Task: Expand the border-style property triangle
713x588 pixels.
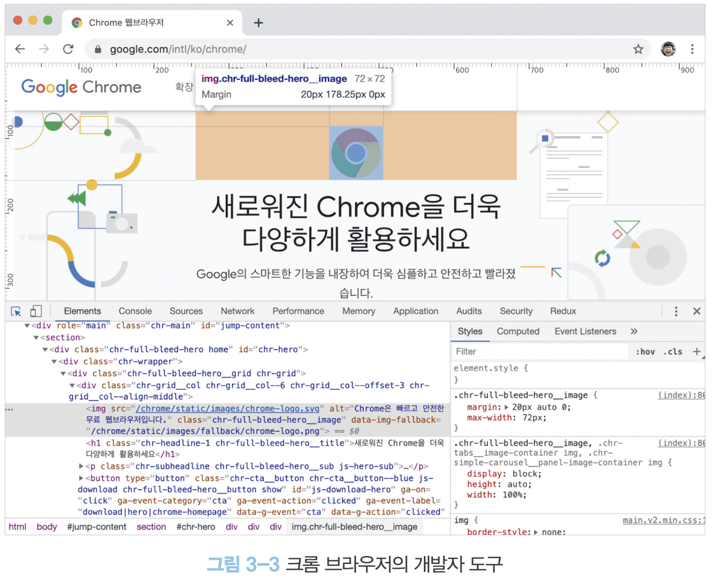Action: 536,532
